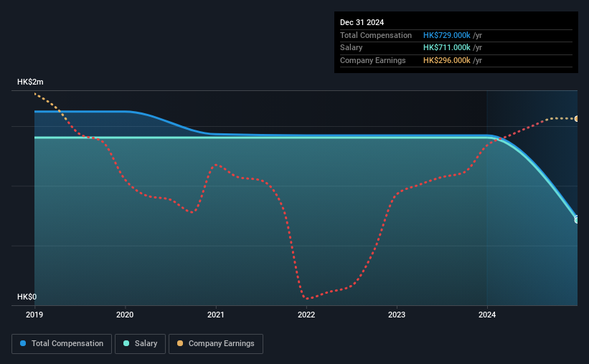
Task: Click the Total Compensation tooltip row label
Action: click(x=376, y=35)
